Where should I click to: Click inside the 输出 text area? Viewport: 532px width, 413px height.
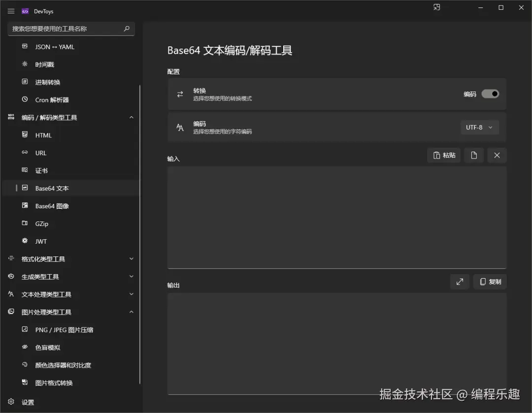click(x=337, y=344)
